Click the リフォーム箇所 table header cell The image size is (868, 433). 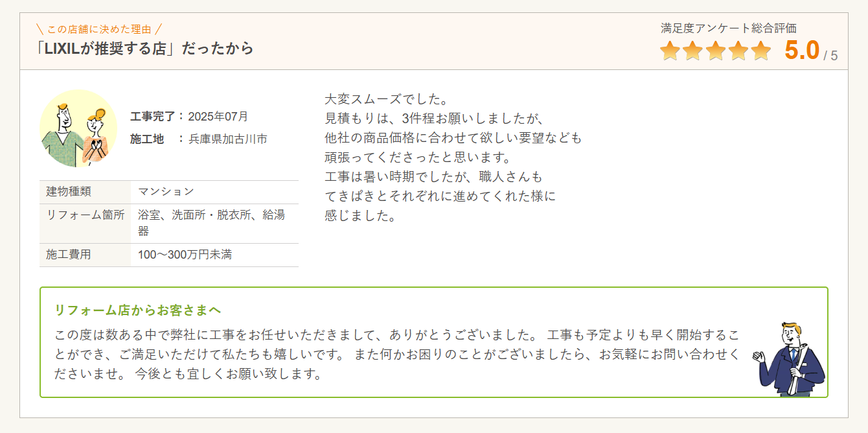click(85, 215)
